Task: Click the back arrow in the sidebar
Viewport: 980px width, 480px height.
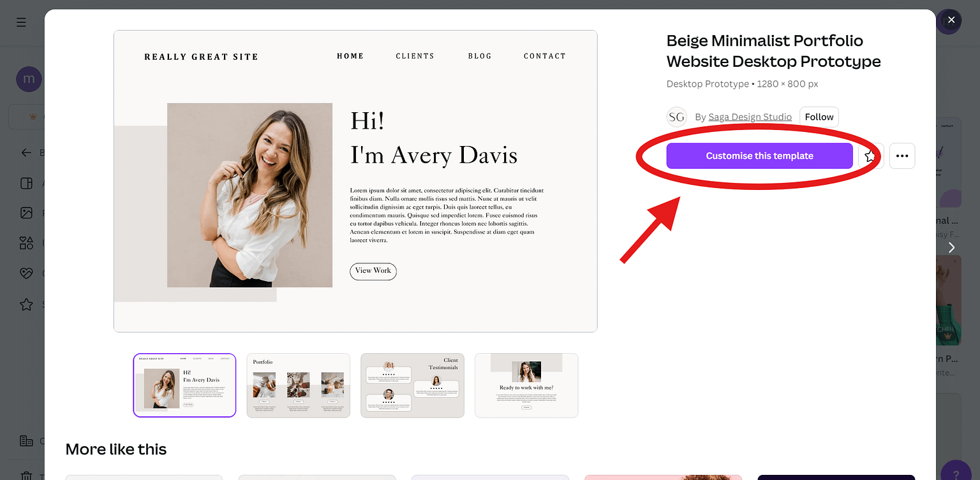Action: pos(26,152)
